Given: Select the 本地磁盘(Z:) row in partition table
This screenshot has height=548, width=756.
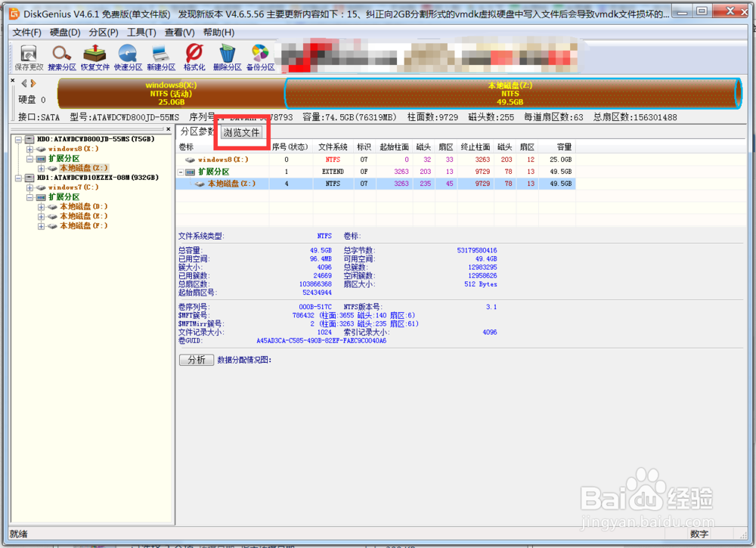Looking at the screenshot, I should pos(376,184).
